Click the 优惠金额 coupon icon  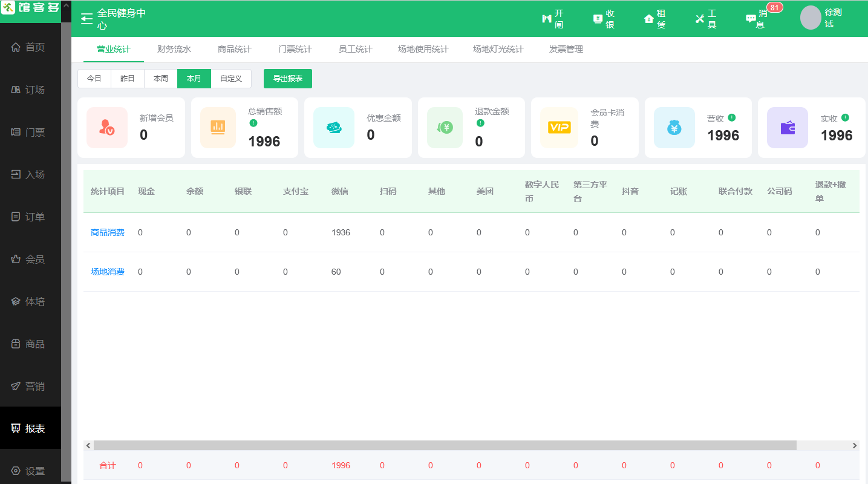coord(334,128)
